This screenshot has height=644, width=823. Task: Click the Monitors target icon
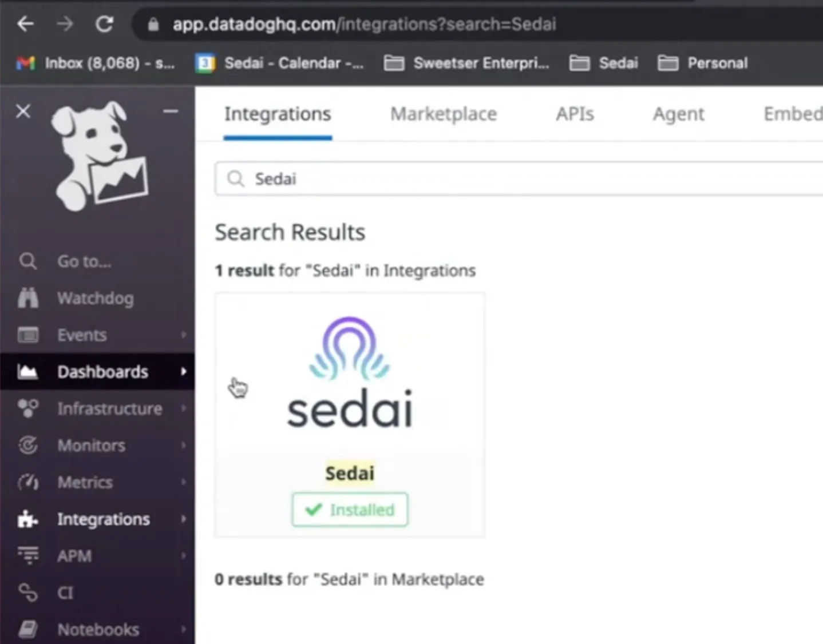click(x=27, y=445)
